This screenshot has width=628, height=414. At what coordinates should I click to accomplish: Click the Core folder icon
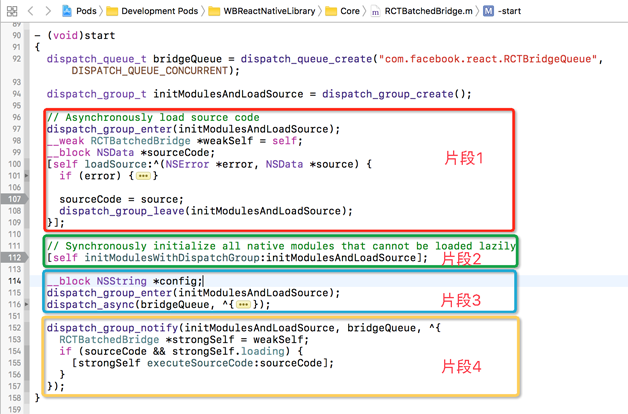coord(330,11)
